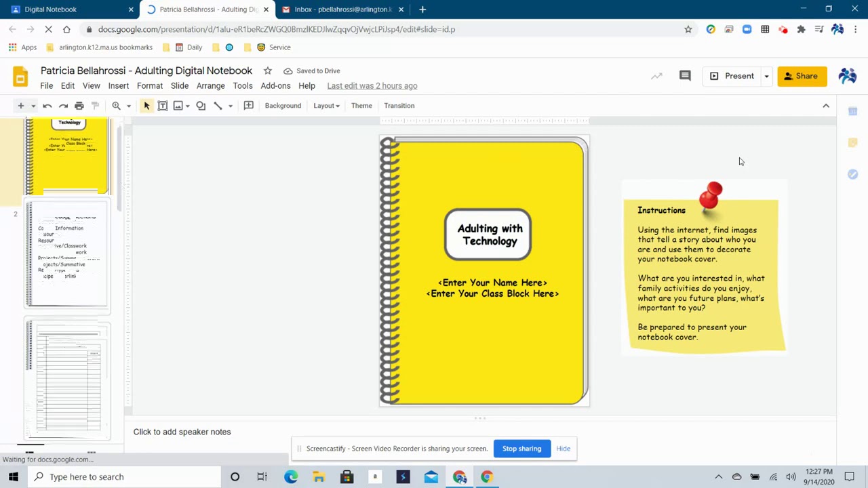868x488 pixels.
Task: Click 'Enter Your Name Here' text
Action: click(492, 283)
